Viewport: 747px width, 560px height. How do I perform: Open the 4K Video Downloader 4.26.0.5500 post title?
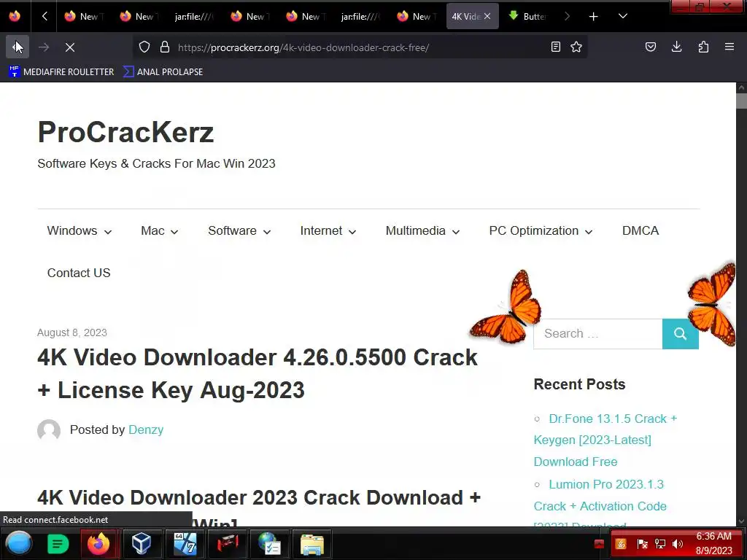pyautogui.click(x=258, y=374)
